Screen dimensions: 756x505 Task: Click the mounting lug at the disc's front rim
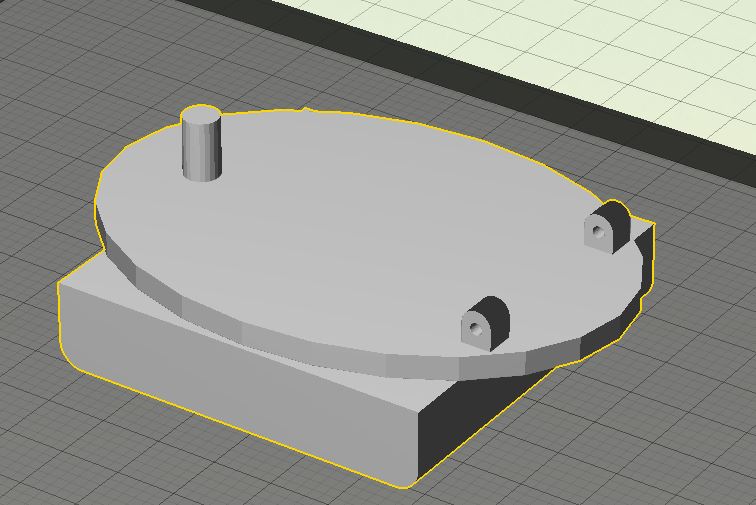coord(485,323)
